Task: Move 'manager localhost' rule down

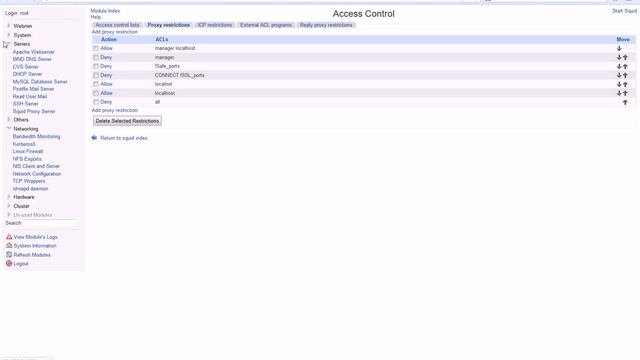Action: [x=619, y=48]
